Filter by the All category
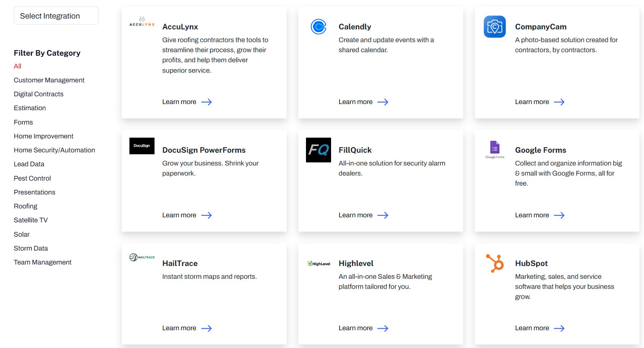Image resolution: width=644 pixels, height=348 pixels. pos(17,66)
